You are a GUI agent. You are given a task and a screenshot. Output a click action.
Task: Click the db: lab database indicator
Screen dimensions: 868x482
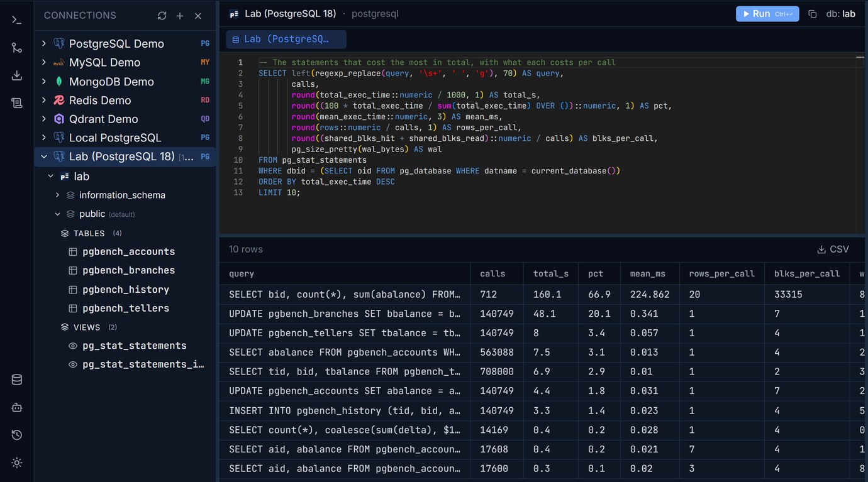click(840, 14)
